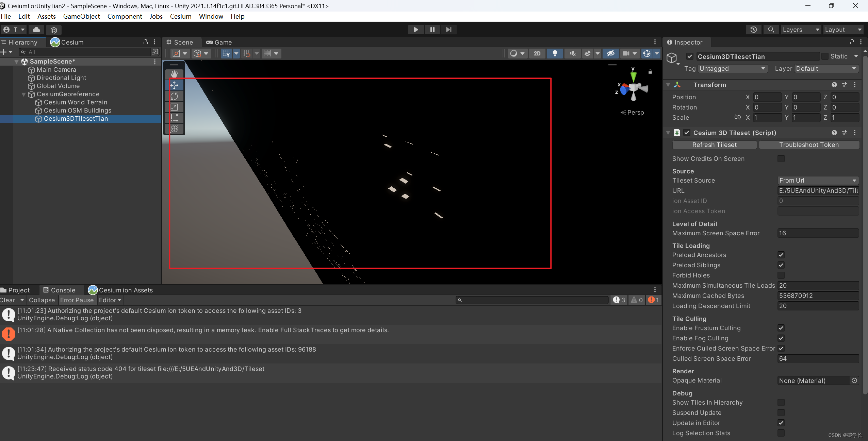The height and width of the screenshot is (441, 868).
Task: Toggle 2D view mode in the scene
Action: tap(537, 53)
